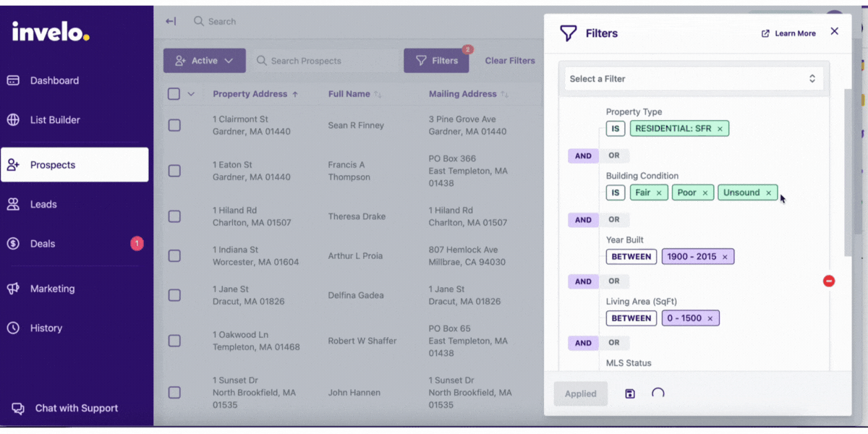Click the Filters panel scrollbar
868x434 pixels.
click(x=848, y=172)
